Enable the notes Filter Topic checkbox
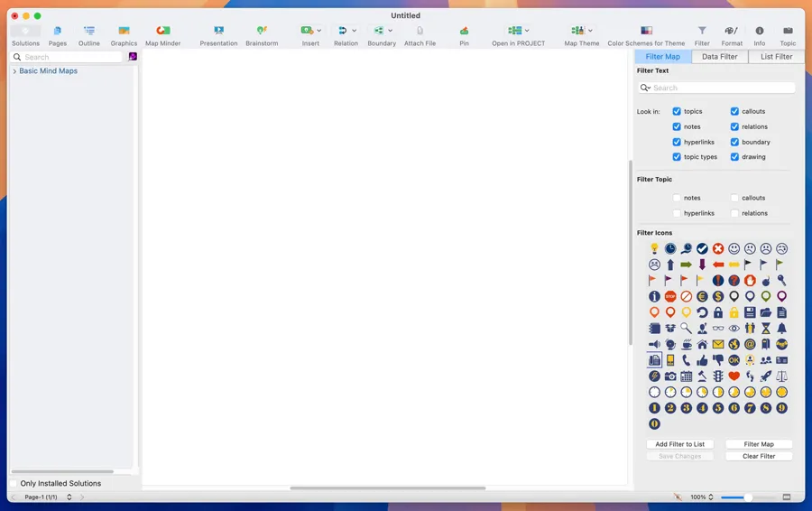This screenshot has height=511, width=812. pos(677,198)
